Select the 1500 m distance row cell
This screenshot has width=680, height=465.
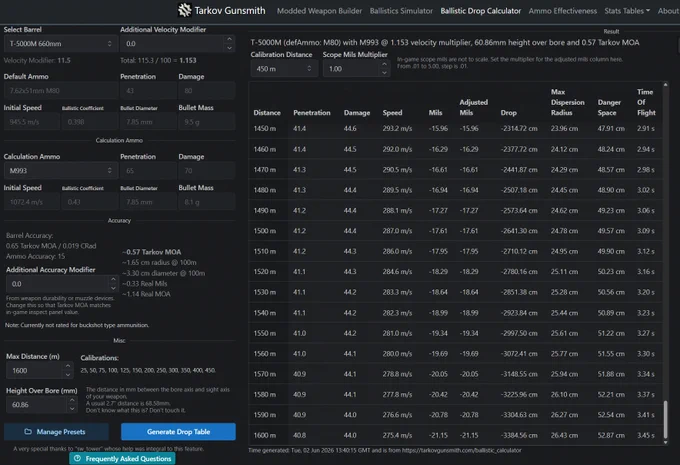tap(265, 231)
